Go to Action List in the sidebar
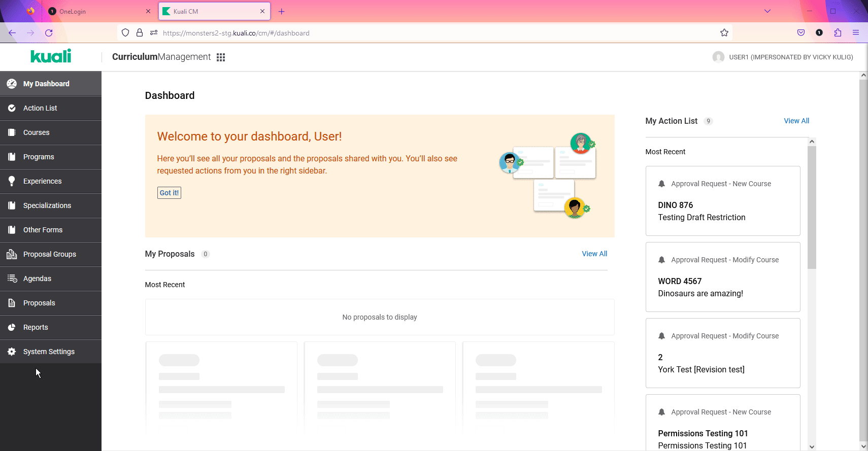868x451 pixels. coord(51,108)
